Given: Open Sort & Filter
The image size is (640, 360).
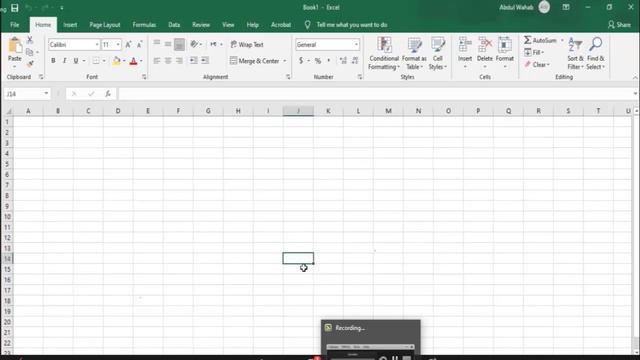Looking at the screenshot, I should pyautogui.click(x=575, y=53).
